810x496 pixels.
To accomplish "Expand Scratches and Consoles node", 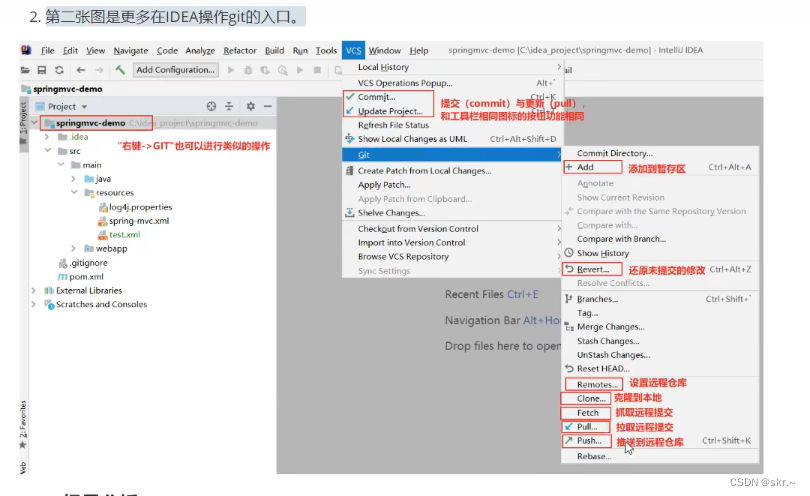I will coord(34,304).
